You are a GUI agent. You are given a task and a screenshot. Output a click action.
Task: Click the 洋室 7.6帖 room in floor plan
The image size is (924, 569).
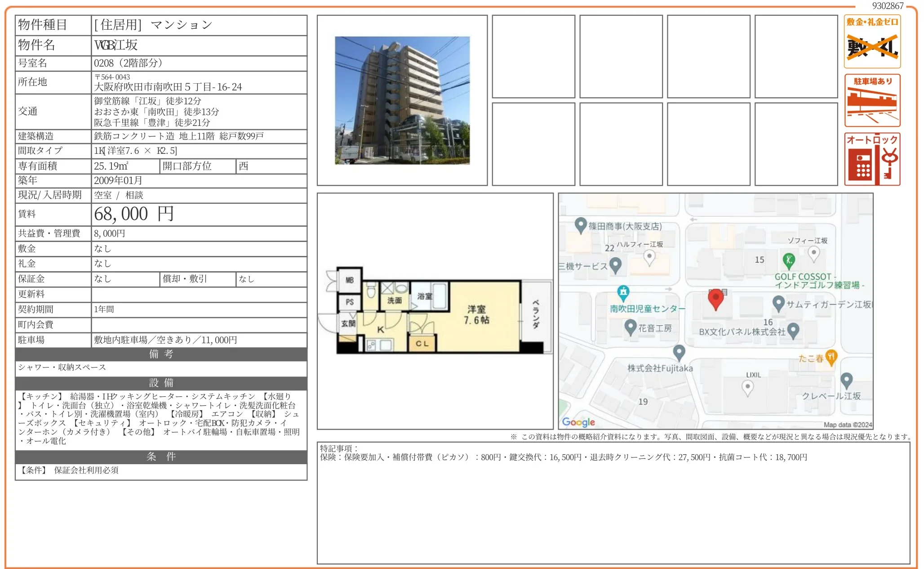[x=476, y=314]
